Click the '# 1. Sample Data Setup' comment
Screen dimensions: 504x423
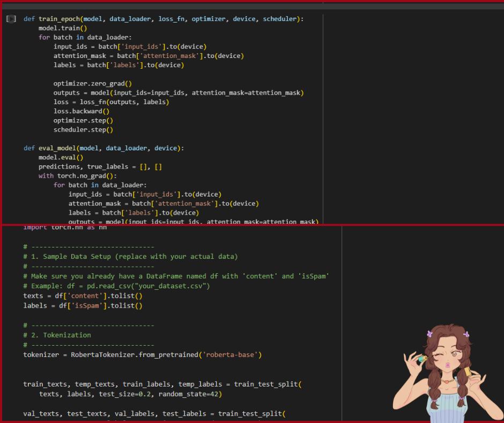(x=130, y=257)
